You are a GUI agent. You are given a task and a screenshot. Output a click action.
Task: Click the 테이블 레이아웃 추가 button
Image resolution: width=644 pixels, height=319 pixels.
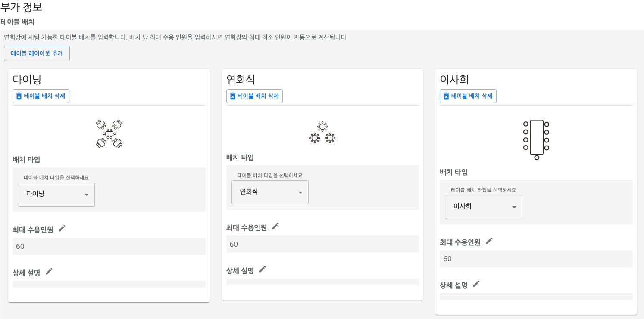(37, 53)
